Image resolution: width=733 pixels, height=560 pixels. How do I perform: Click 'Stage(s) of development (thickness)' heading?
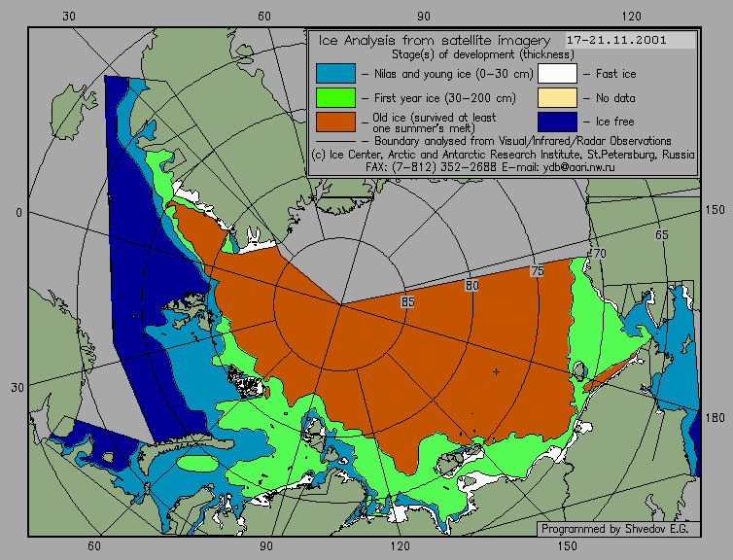click(483, 54)
